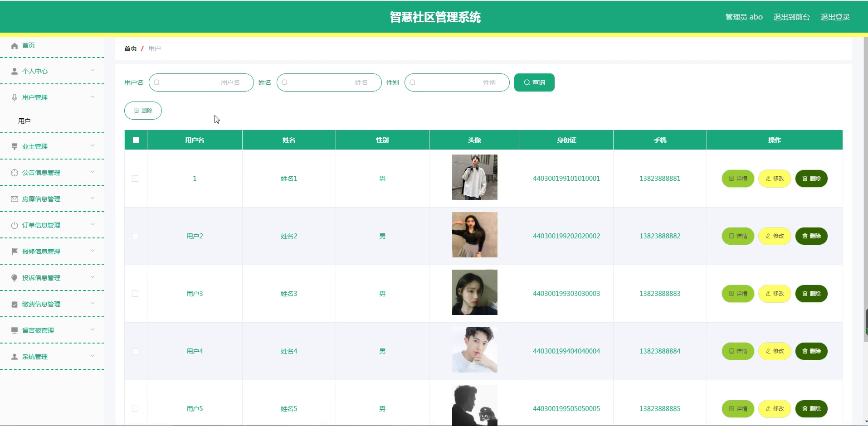Click the yellow 修改 button for 用户3
868x426 pixels.
point(775,294)
